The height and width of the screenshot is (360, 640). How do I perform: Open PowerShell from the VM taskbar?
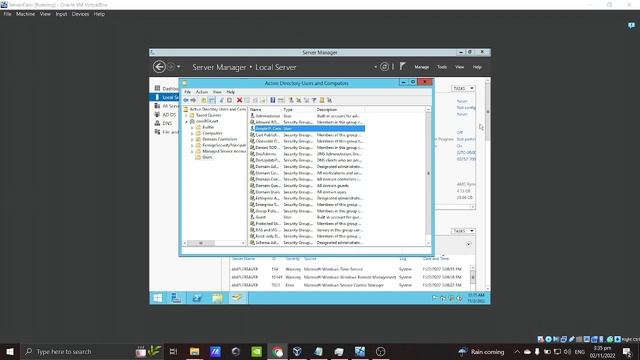[x=197, y=298]
